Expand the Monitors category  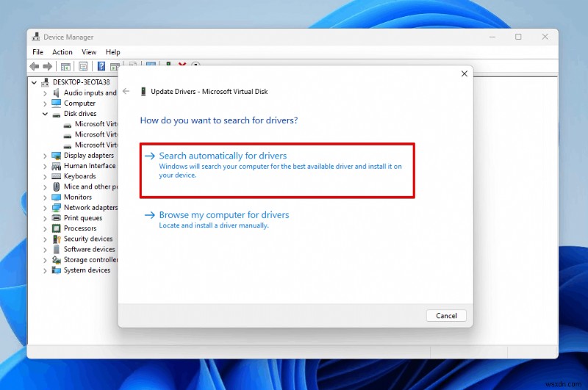click(x=45, y=198)
